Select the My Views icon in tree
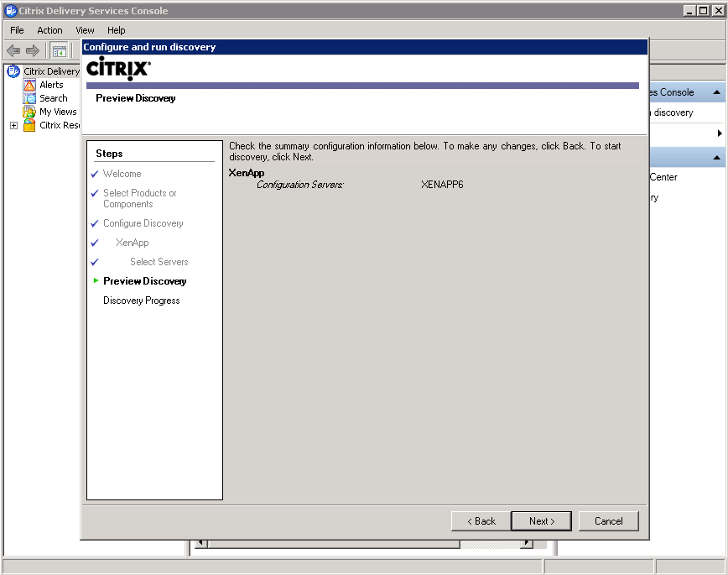This screenshot has height=575, width=728. 29,112
